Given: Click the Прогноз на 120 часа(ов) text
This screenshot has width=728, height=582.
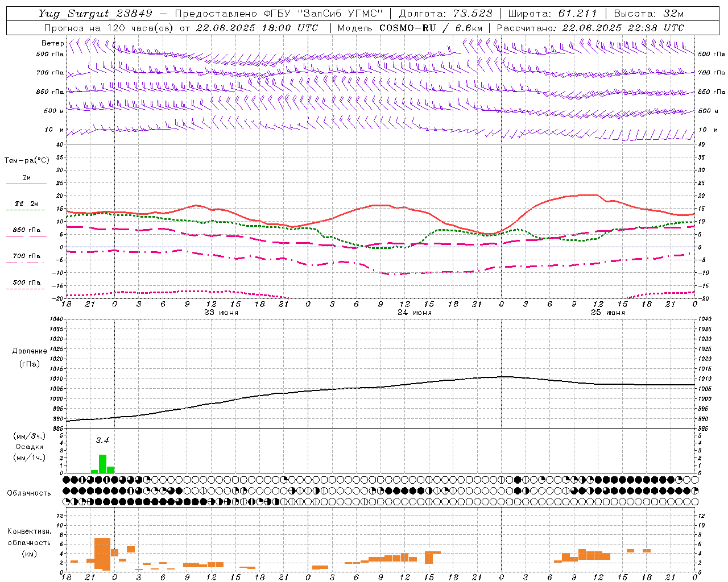Looking at the screenshot, I should tap(109, 28).
